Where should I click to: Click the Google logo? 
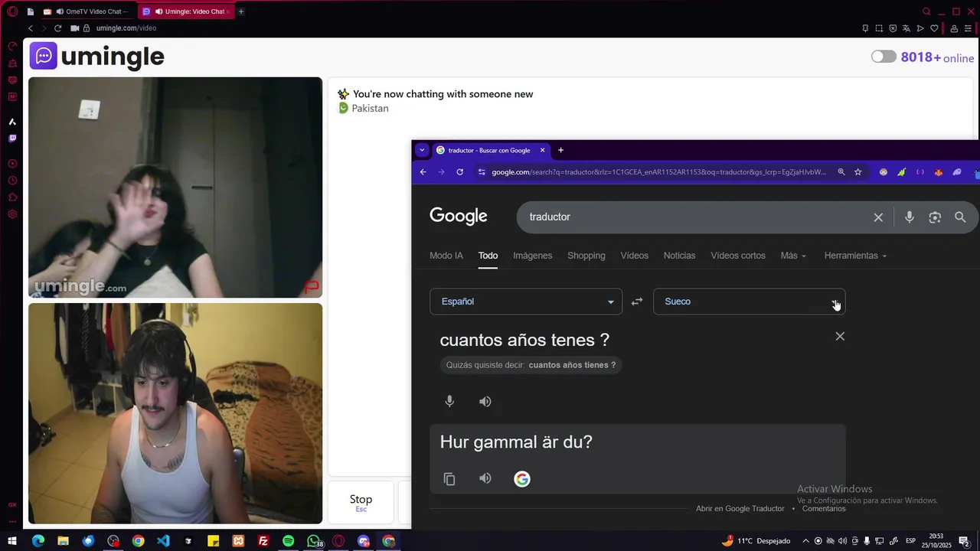tap(459, 217)
